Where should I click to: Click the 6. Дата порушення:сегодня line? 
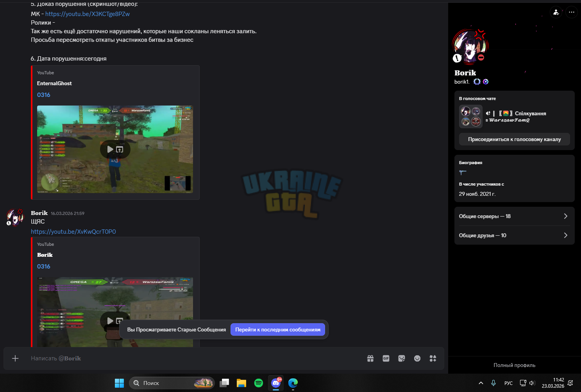(69, 59)
